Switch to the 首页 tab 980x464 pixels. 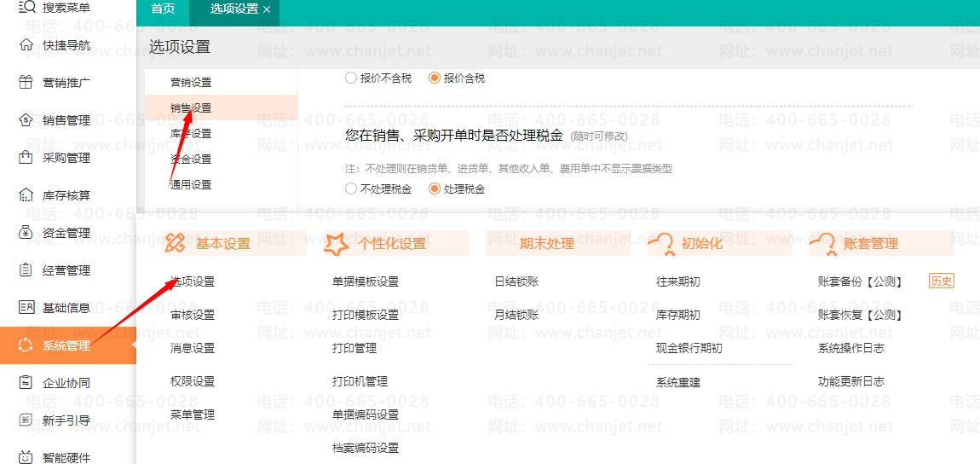click(163, 9)
